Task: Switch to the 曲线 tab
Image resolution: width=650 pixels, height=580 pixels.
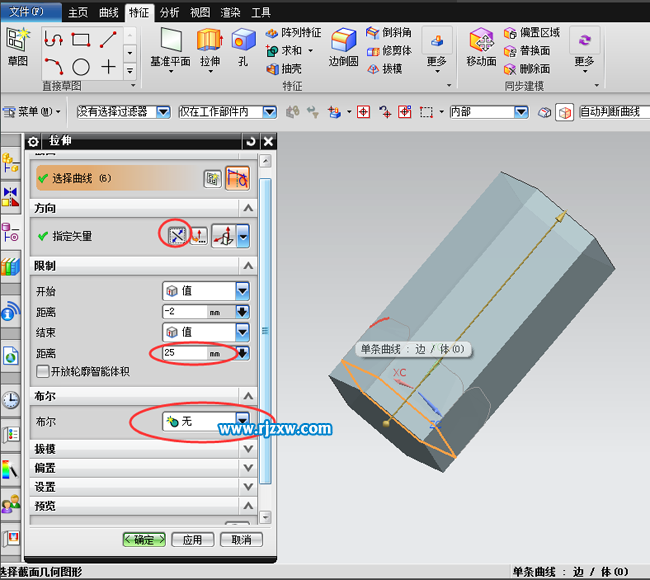Action: click(109, 13)
